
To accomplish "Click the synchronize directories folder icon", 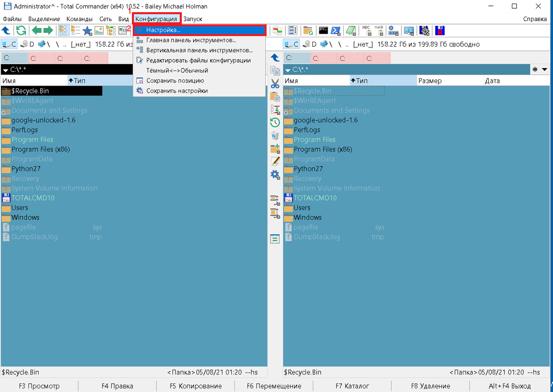I will (308, 31).
